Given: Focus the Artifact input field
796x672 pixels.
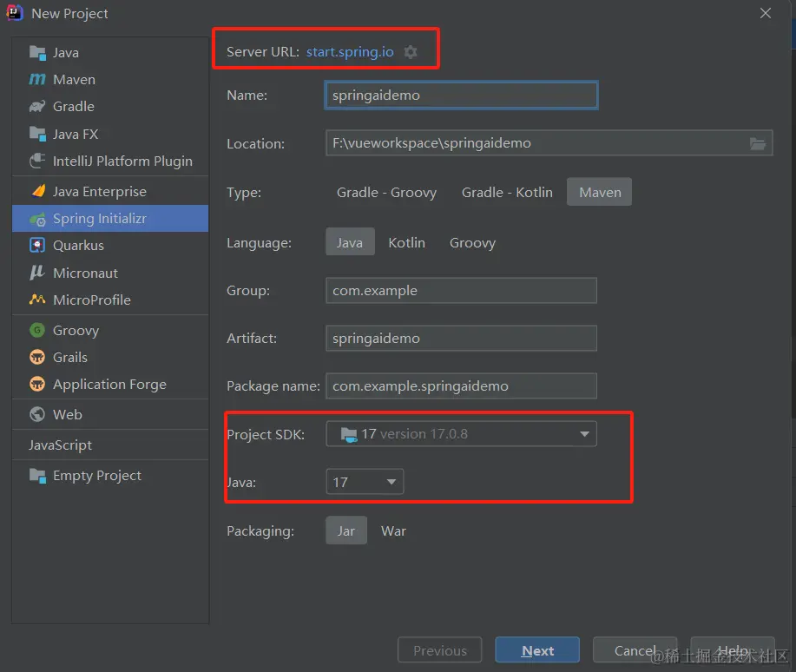Looking at the screenshot, I should coord(461,339).
